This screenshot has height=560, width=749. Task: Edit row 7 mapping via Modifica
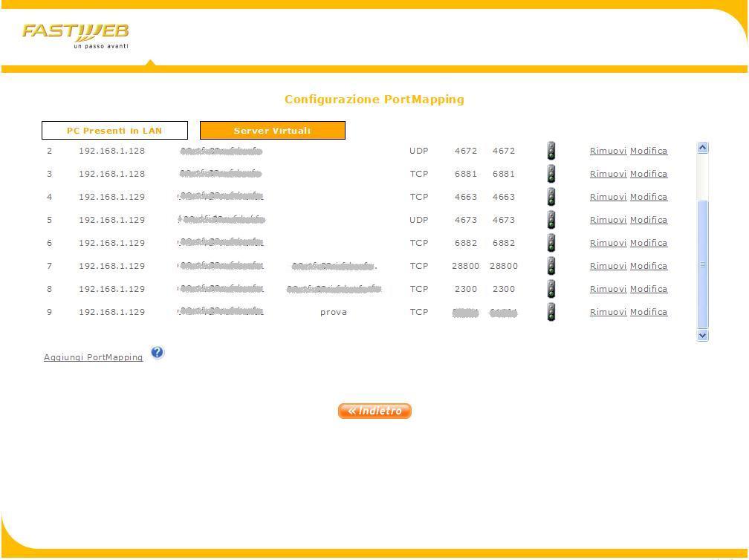648,266
